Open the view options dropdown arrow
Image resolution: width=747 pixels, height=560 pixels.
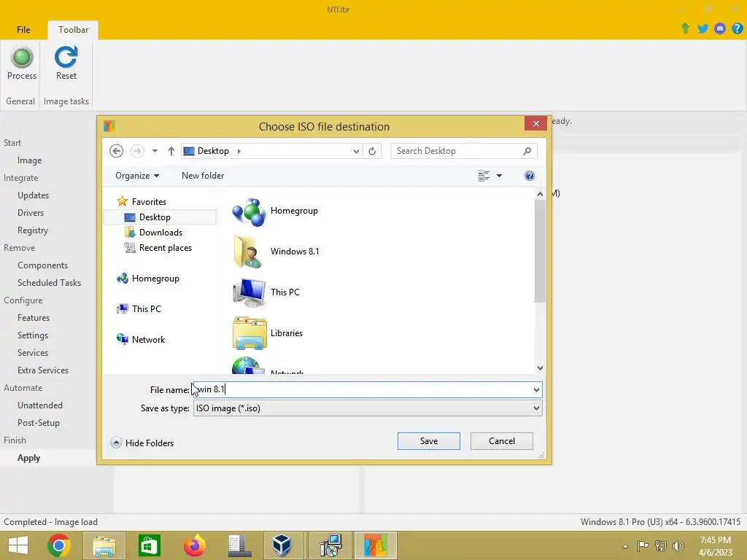click(499, 176)
